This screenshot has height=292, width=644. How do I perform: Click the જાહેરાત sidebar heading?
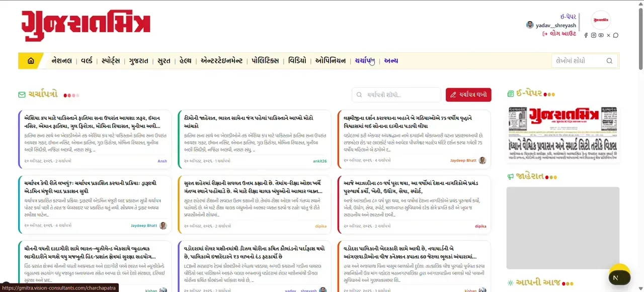click(530, 176)
